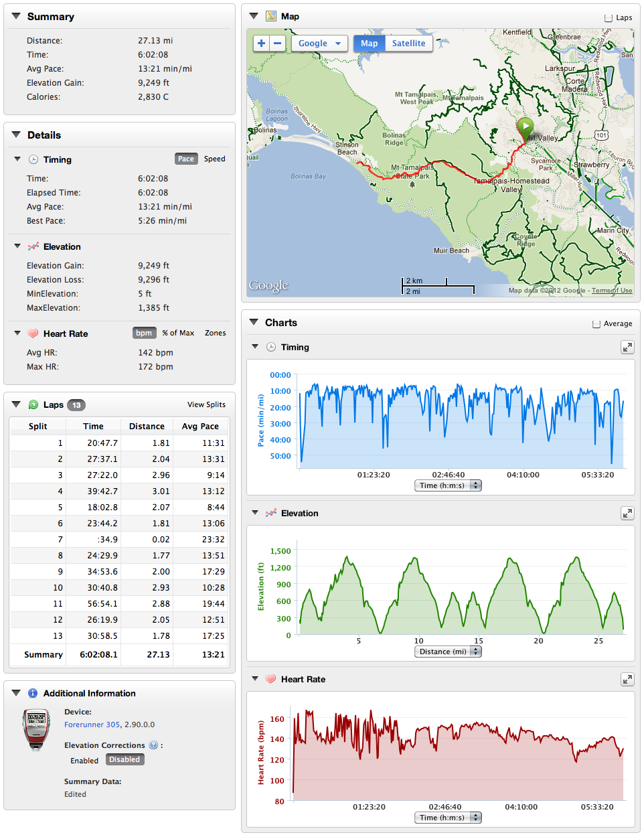Click the map zoom out icon
Screen dimensions: 644x837
[276, 43]
